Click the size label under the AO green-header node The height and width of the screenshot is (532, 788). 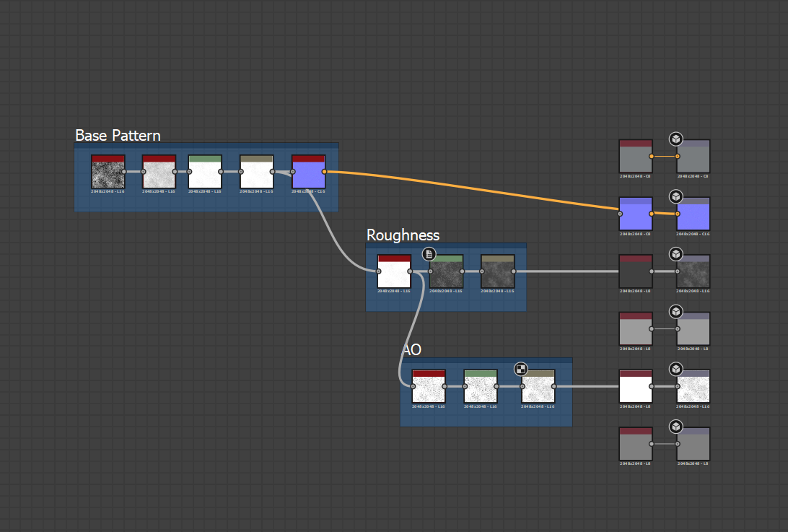click(x=480, y=406)
